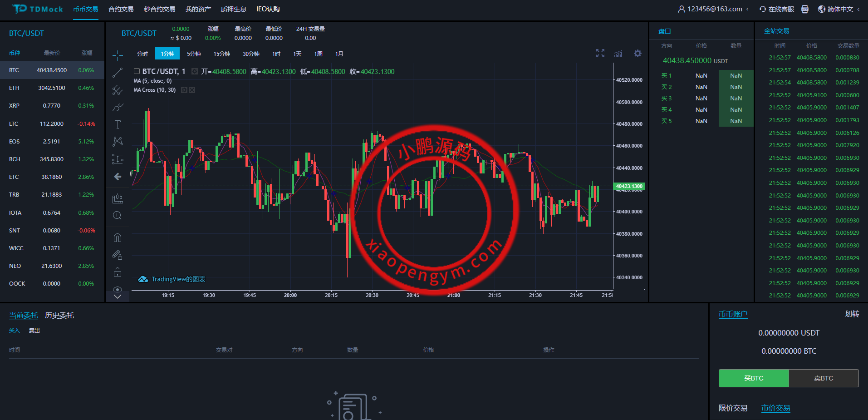Expand the 简体中文 language selector
Image resolution: width=868 pixels, height=420 pixels.
(839, 9)
